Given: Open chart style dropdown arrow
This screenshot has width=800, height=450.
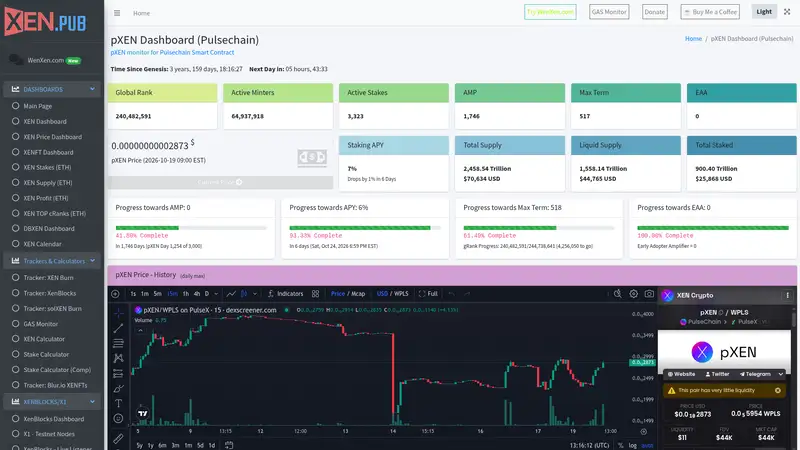Looking at the screenshot, I should point(255,294).
